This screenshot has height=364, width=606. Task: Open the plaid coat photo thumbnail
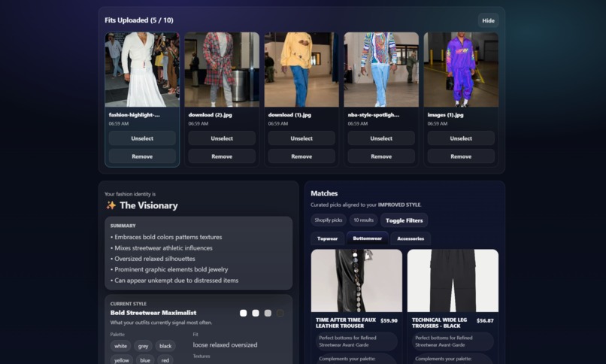pos(222,69)
